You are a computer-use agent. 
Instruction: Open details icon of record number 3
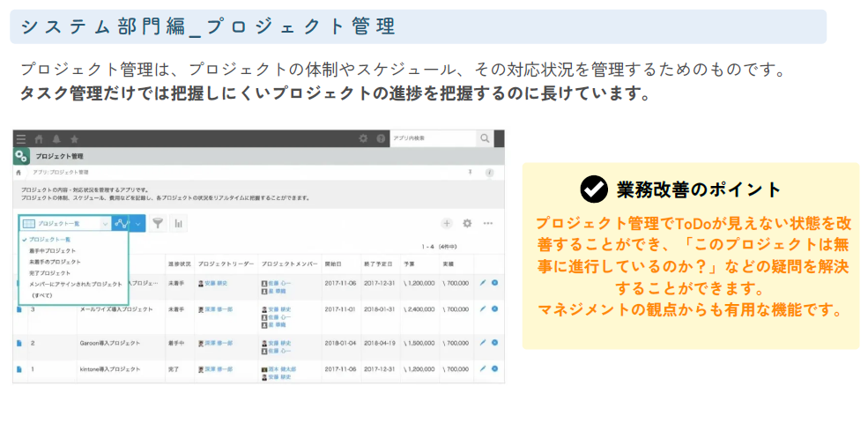[x=19, y=309]
